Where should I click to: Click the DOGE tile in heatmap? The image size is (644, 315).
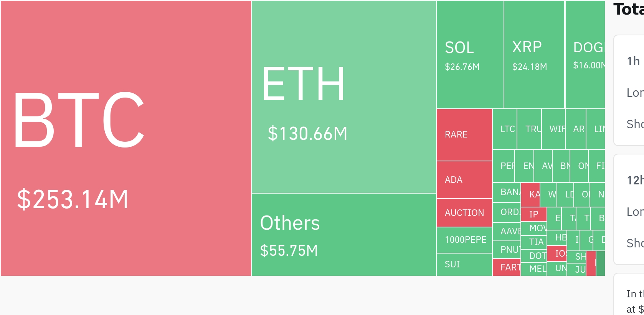[x=585, y=55]
